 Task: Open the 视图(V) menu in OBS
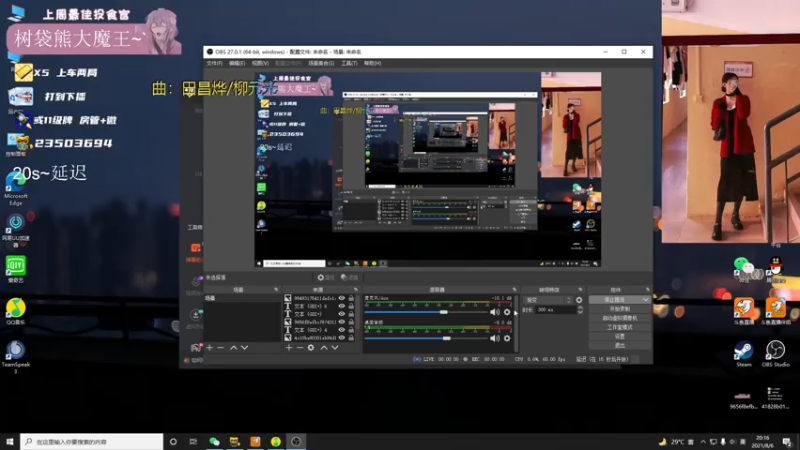pyautogui.click(x=260, y=63)
